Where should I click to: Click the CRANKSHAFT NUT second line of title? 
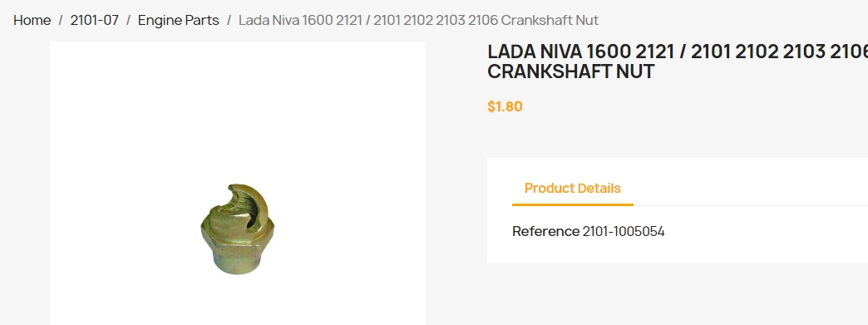click(x=570, y=71)
